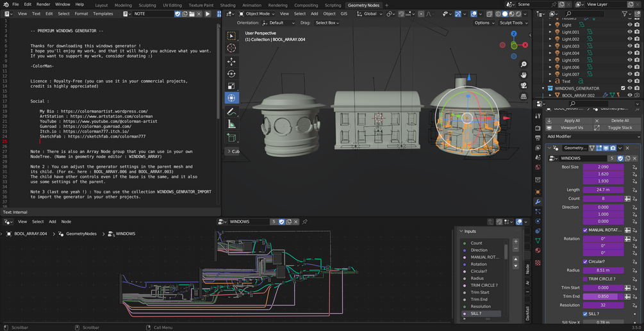Uncheck the Circular? checkbox
Screen dimensions: 644x331
coord(586,261)
